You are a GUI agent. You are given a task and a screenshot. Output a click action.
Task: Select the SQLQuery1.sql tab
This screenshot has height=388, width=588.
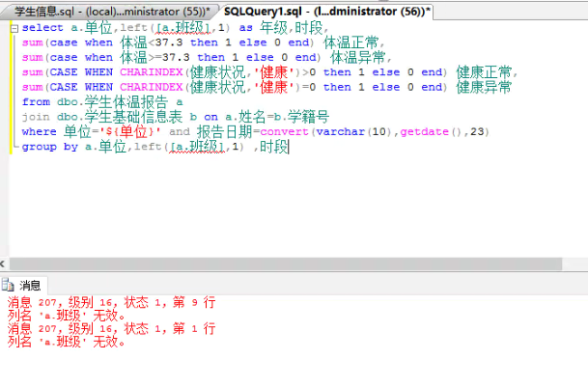point(326,12)
